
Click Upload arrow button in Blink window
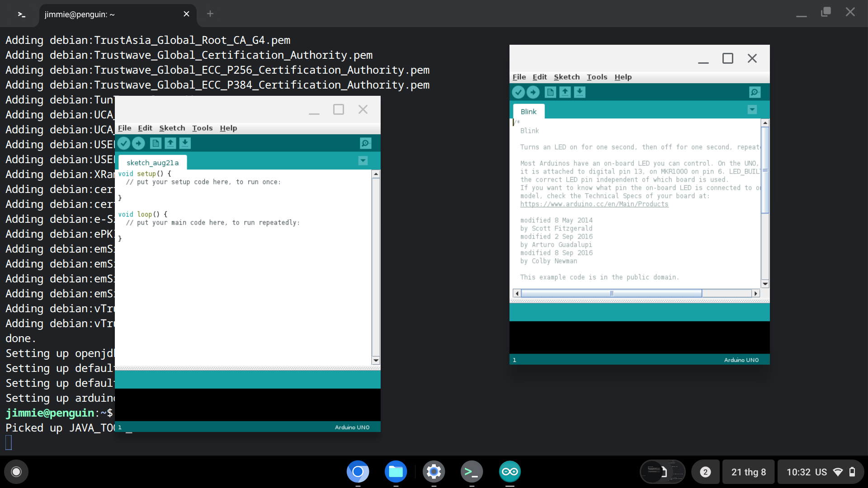point(533,92)
